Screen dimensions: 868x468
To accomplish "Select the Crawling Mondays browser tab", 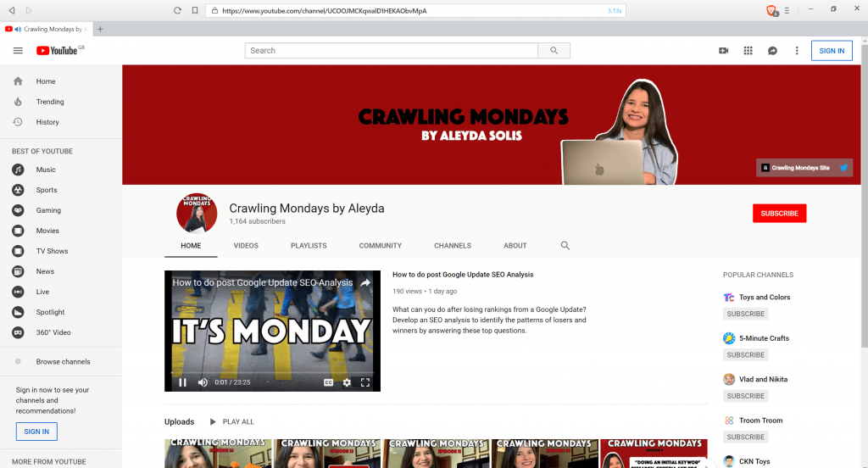I will coord(46,29).
